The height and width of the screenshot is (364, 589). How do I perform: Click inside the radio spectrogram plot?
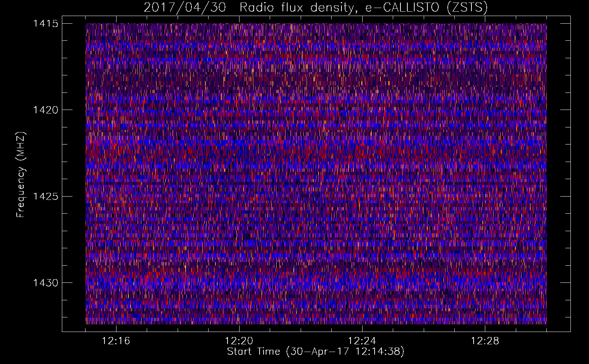tap(316, 174)
